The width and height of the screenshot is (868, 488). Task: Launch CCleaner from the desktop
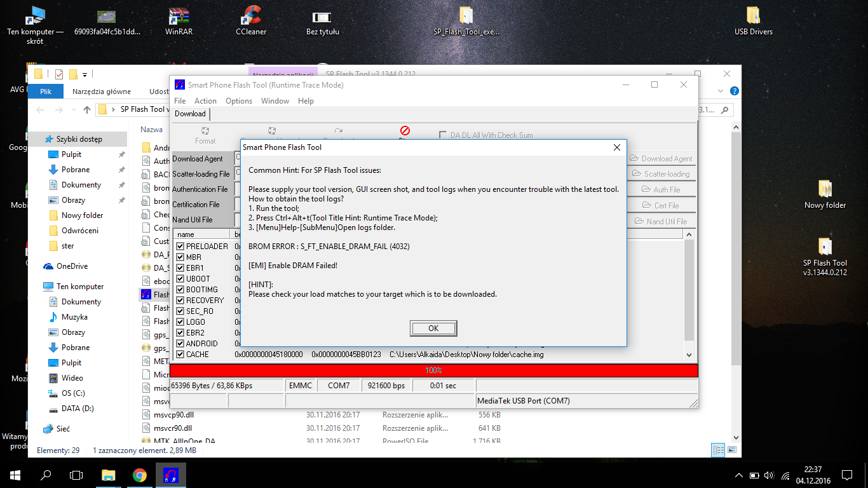[251, 20]
